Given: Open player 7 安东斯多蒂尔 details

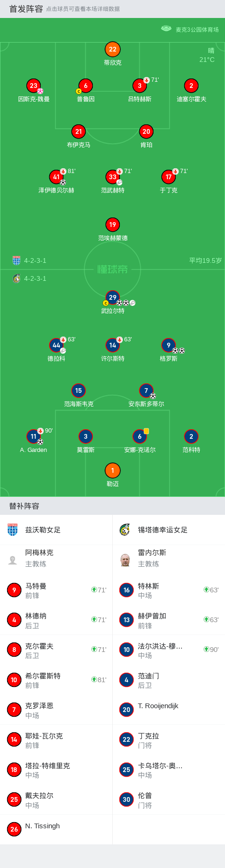Looking at the screenshot, I should coord(146,391).
